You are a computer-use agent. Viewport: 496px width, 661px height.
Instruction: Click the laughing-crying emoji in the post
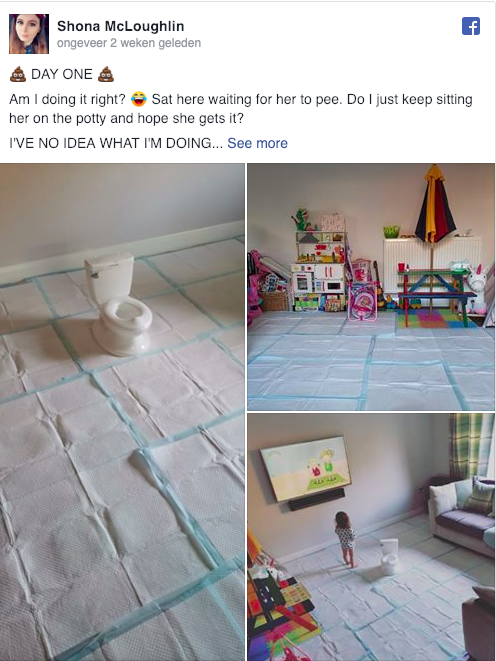[x=139, y=99]
